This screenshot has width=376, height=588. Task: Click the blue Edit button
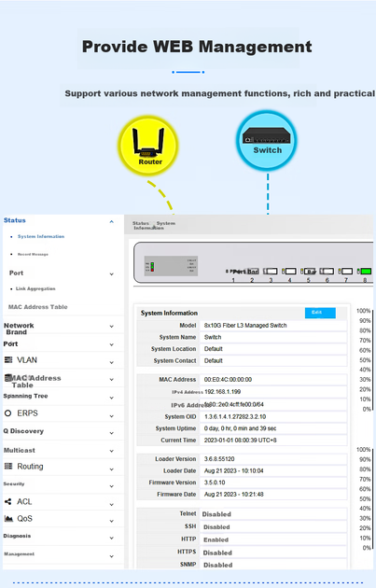click(x=320, y=313)
